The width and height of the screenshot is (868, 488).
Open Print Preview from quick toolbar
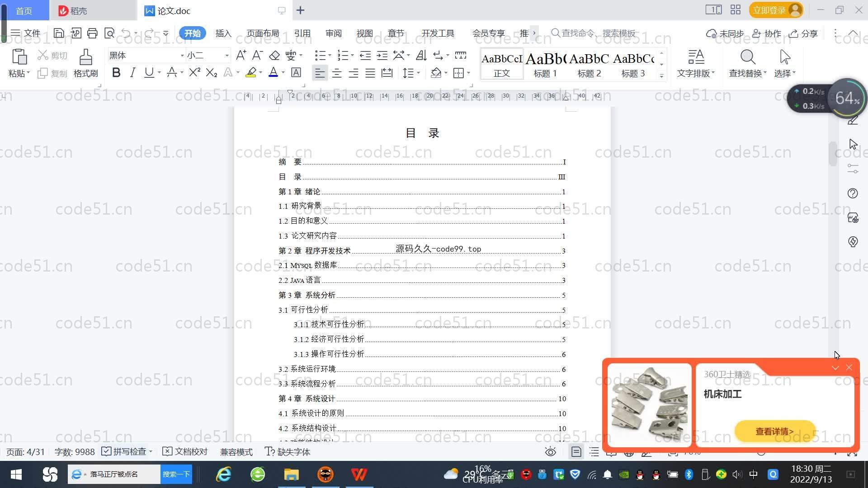pos(109,33)
